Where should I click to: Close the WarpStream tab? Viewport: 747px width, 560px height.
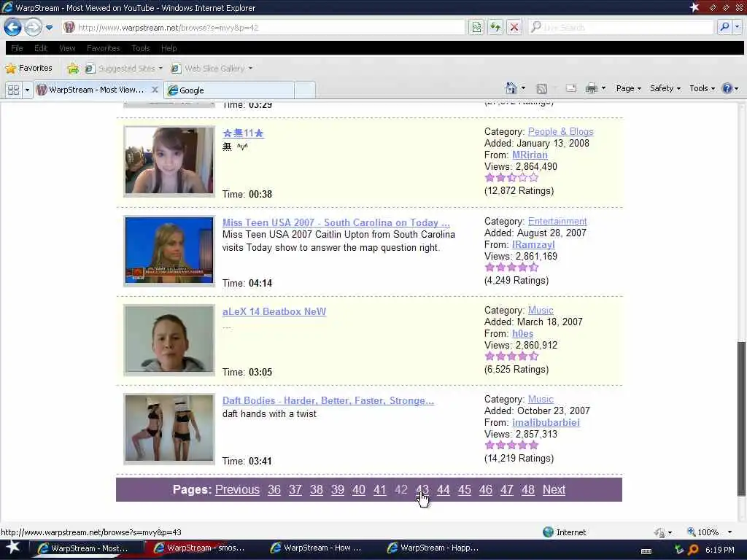(155, 90)
